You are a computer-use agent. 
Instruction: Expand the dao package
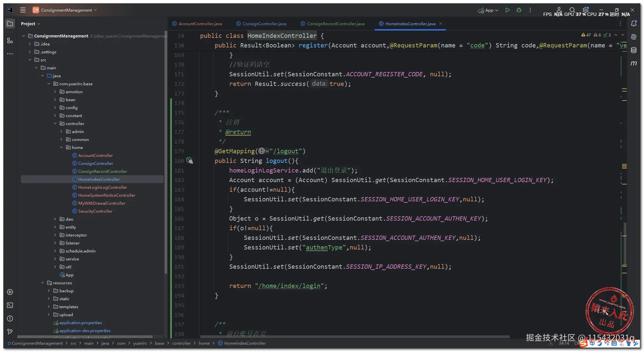coord(55,219)
